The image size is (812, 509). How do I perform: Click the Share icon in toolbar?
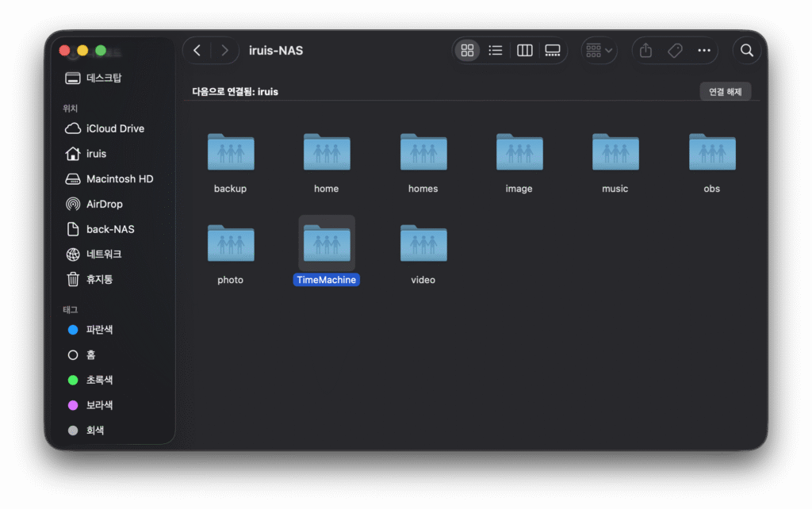(645, 51)
